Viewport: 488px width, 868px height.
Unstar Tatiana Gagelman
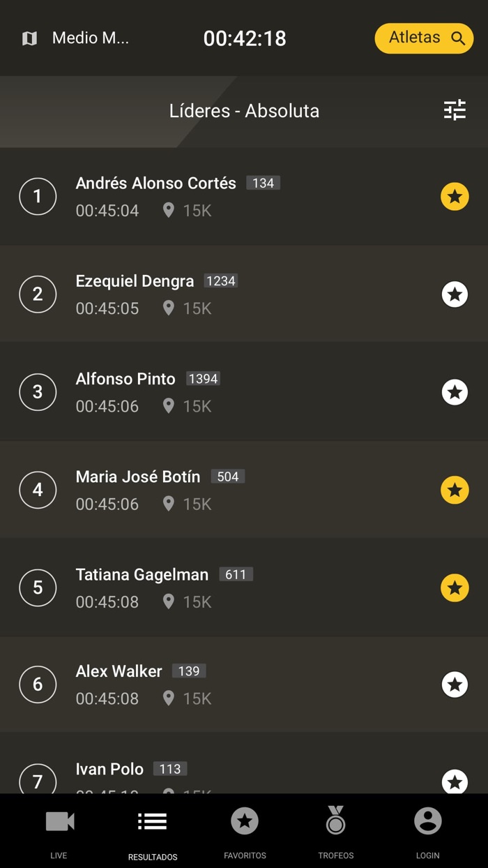click(x=455, y=588)
